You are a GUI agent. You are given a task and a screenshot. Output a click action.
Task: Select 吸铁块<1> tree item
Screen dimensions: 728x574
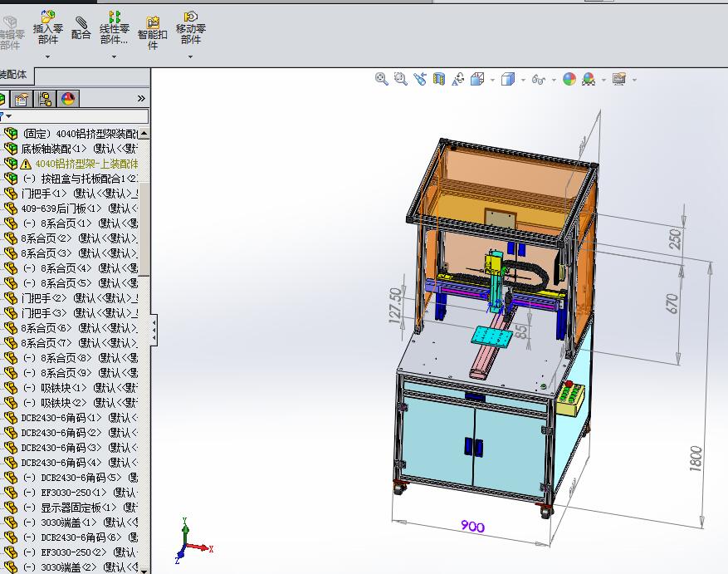click(71, 388)
